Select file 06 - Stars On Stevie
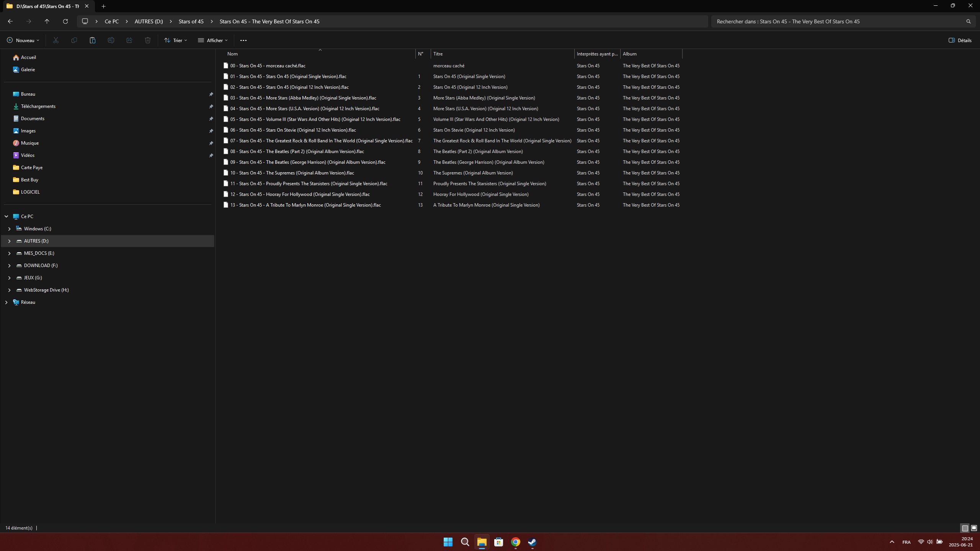 (x=293, y=130)
